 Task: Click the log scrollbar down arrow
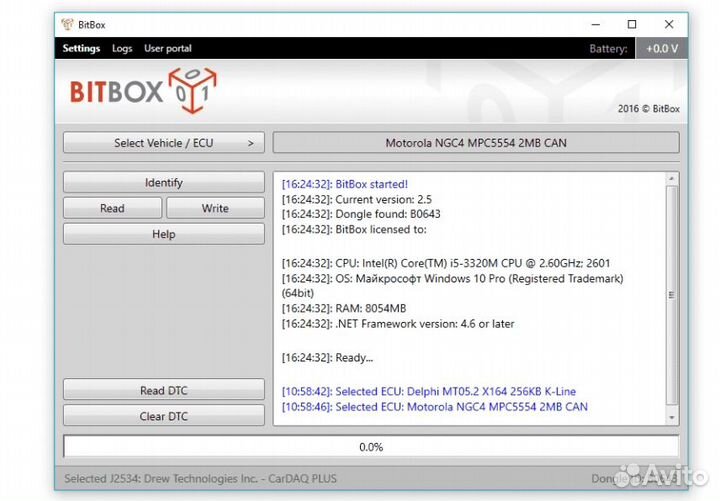click(x=672, y=417)
